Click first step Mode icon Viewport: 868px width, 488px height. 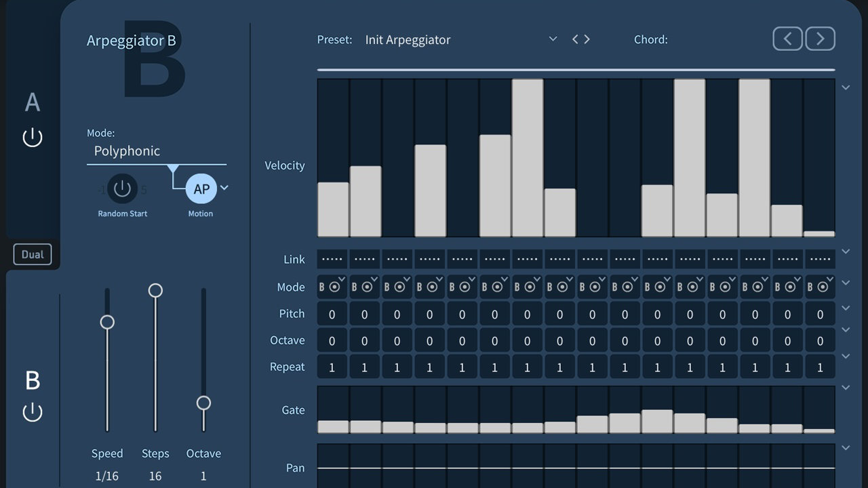[332, 287]
